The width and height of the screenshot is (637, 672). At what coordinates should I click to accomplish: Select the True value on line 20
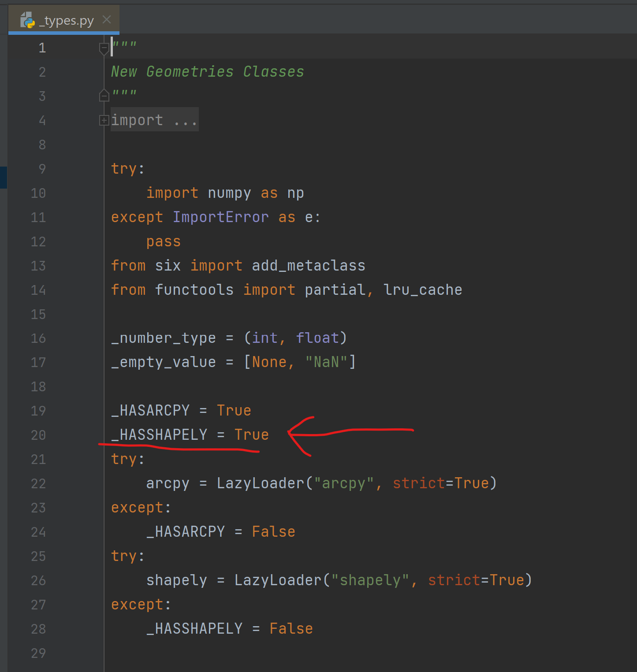(x=251, y=434)
